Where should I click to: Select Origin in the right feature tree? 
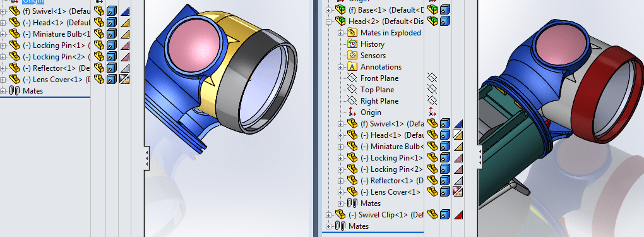click(x=371, y=112)
